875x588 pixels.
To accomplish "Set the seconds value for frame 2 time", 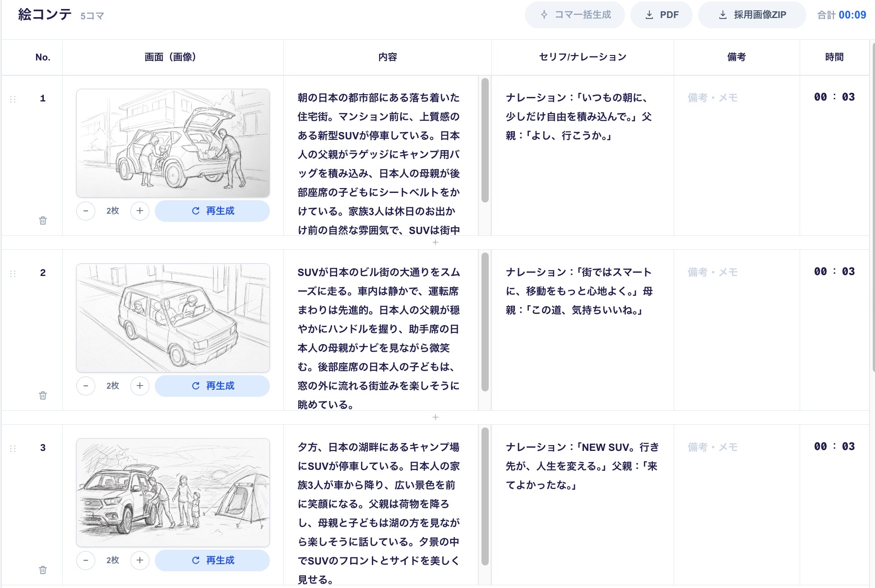I will pos(848,271).
